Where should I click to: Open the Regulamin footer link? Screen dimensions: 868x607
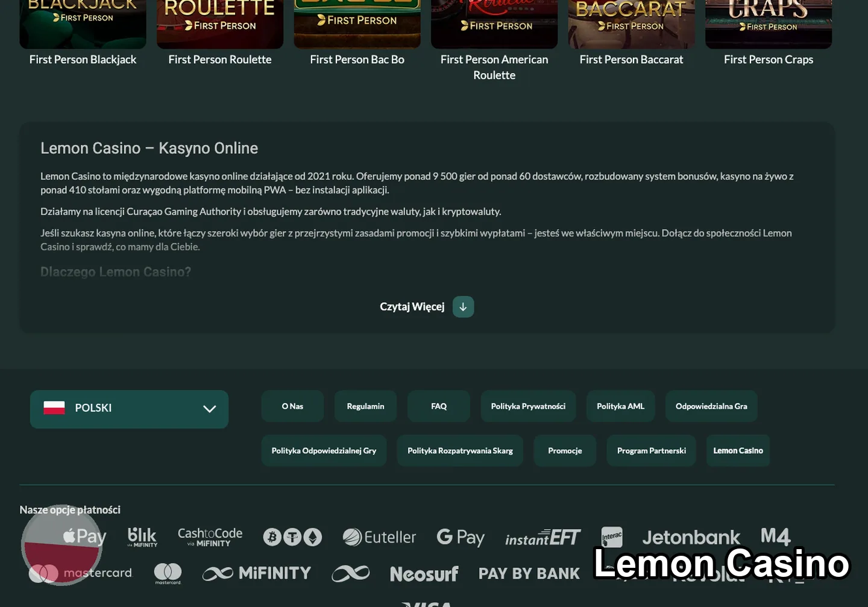365,406
